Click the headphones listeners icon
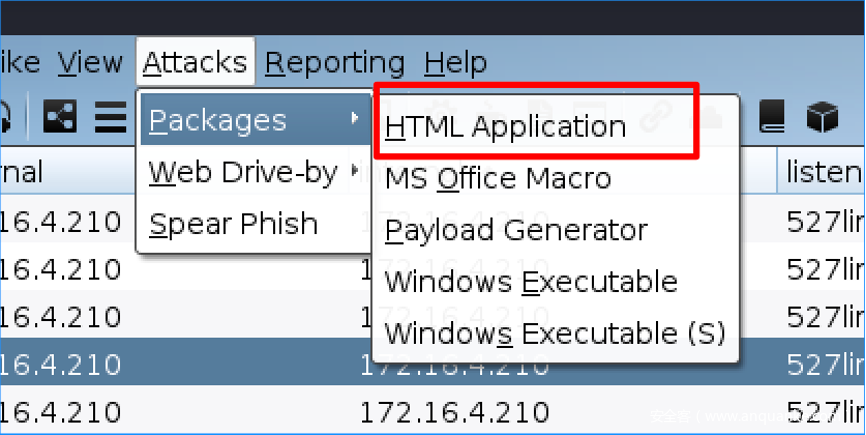 click(x=5, y=118)
